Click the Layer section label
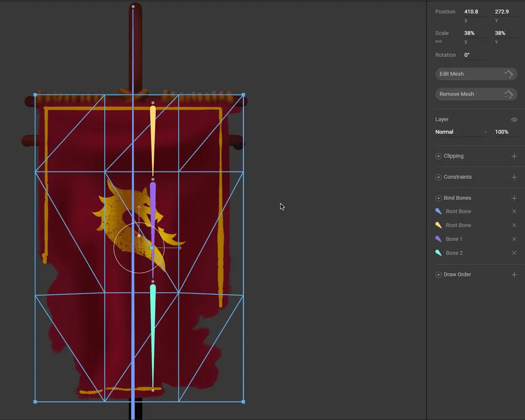The height and width of the screenshot is (420, 525). click(x=442, y=119)
